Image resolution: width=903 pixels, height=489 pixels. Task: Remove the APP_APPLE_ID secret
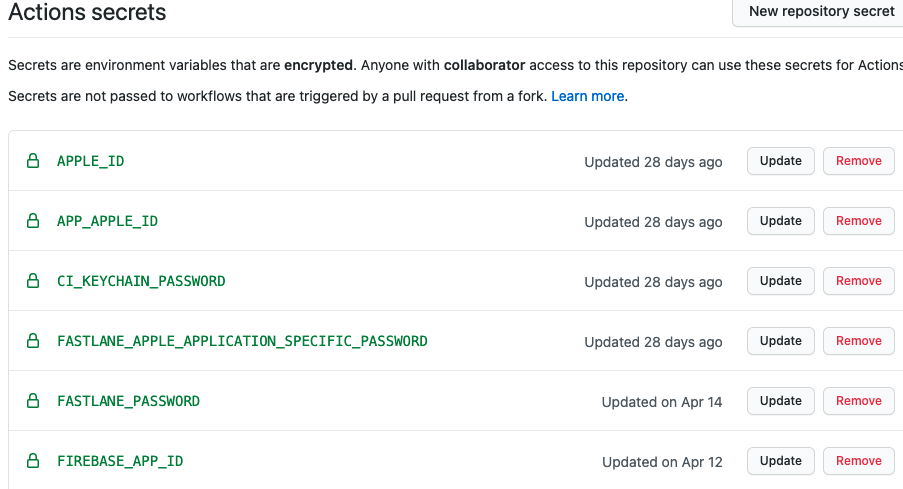click(859, 221)
